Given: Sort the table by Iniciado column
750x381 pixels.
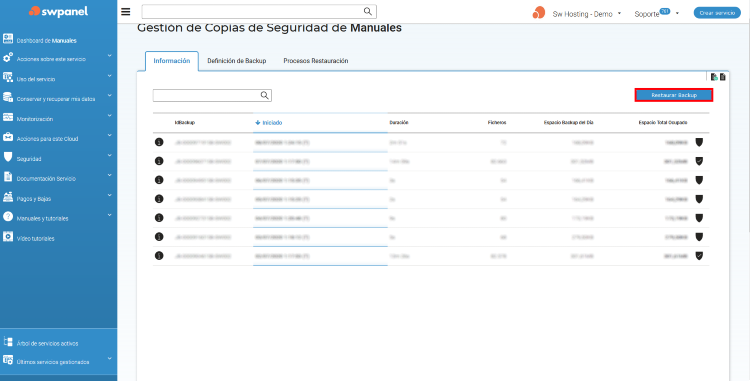Looking at the screenshot, I should pyautogui.click(x=269, y=123).
